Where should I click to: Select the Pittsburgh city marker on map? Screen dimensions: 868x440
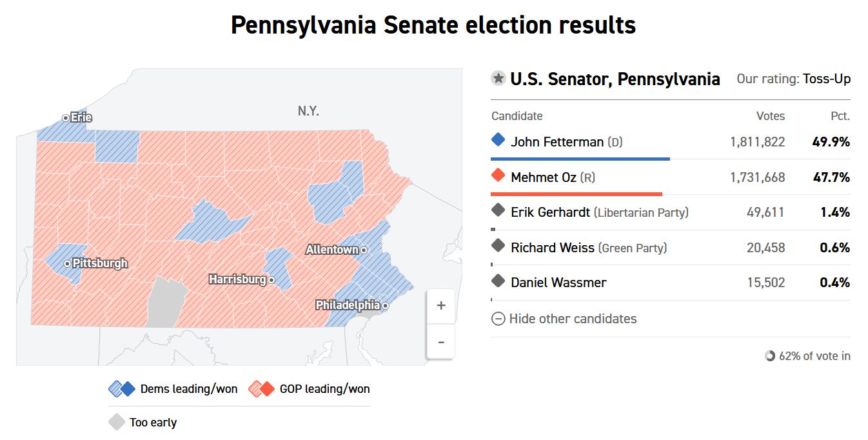[68, 263]
